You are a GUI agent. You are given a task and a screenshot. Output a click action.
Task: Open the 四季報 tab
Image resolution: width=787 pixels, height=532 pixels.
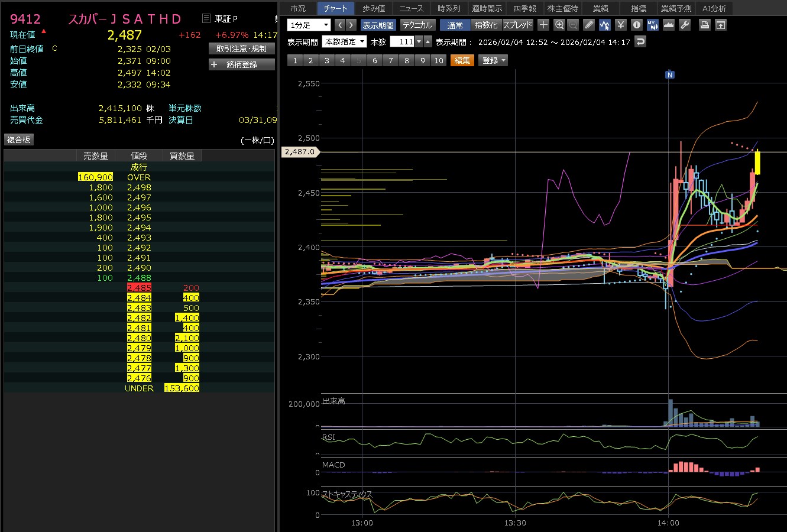(x=524, y=8)
